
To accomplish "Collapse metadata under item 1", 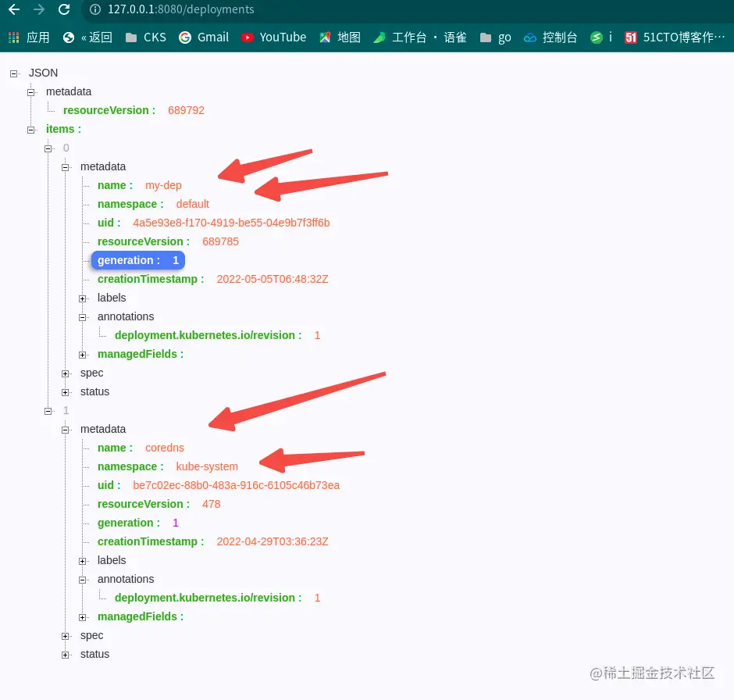I will pos(65,430).
